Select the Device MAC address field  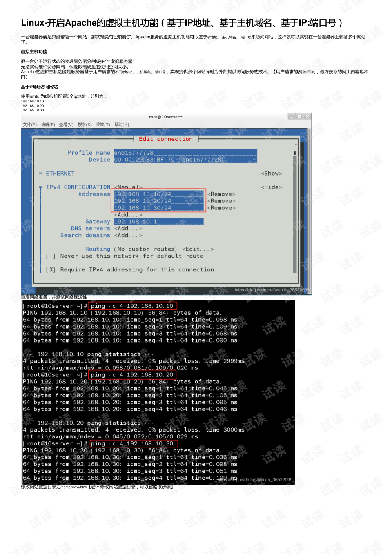pos(185,160)
